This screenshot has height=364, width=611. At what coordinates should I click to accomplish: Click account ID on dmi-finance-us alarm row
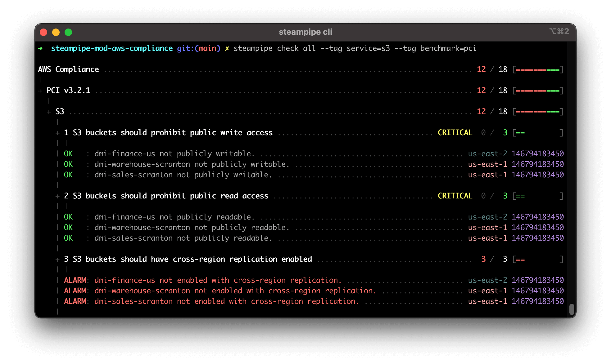click(538, 280)
